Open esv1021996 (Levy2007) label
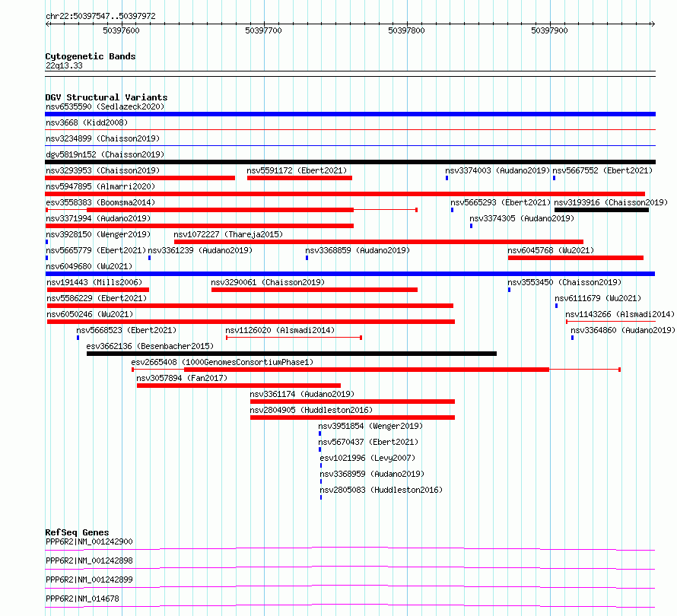 [367, 458]
